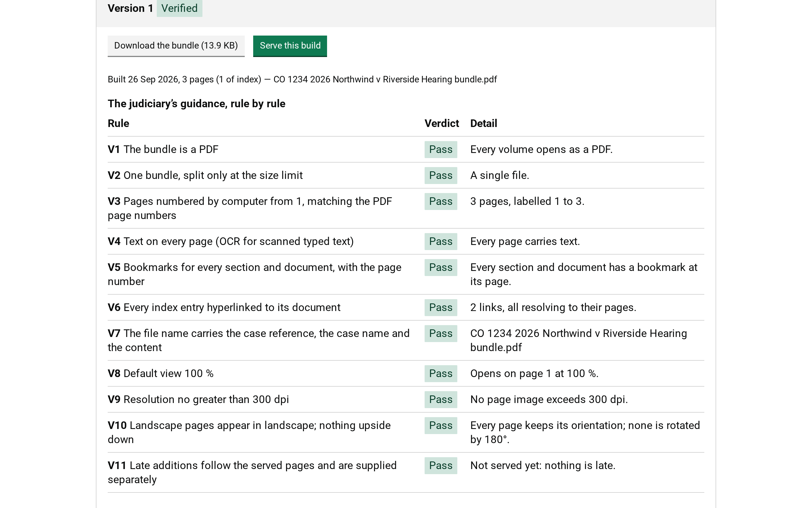
Task: Click the build summary line starting Built 26 Sep 2026
Action: [302, 79]
